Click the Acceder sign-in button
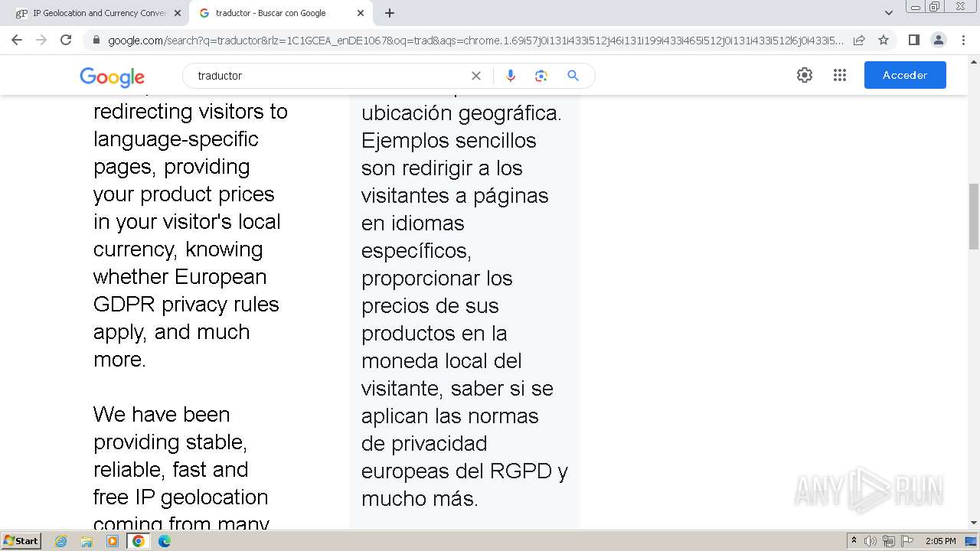The height and width of the screenshot is (551, 980). [x=905, y=75]
